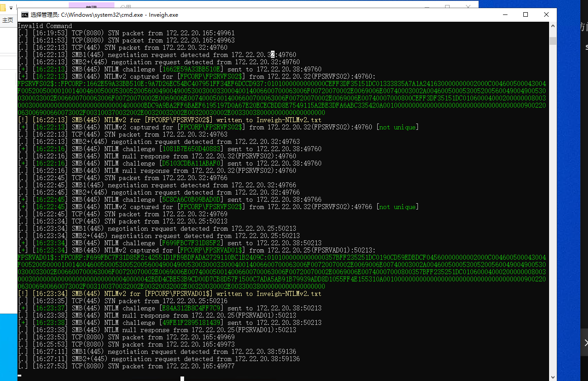Viewport: 588px width, 381px height.
Task: Maximize the Inveigh.exe console window
Action: coord(526,14)
